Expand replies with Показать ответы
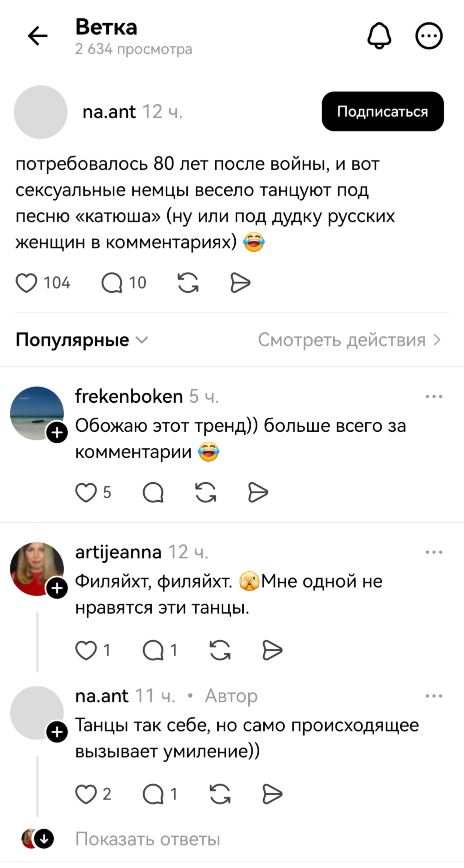Screen dimensions: 464x868 (147, 839)
